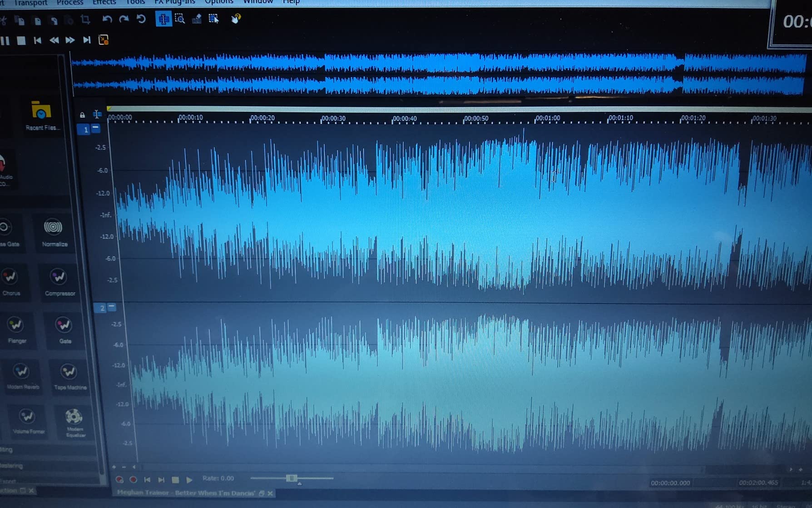Open the Effects menu
This screenshot has width=812, height=508.
[104, 2]
